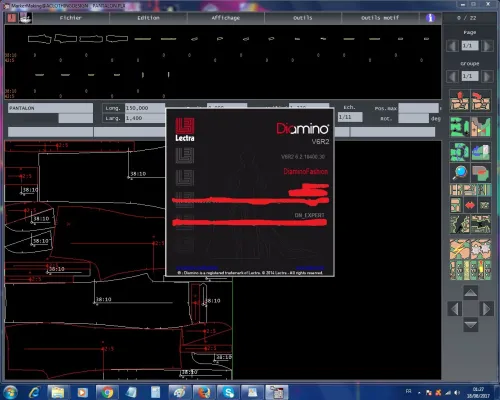Select the fourth trouser piece in piece chart
Viewport: 500px width, 400px height.
pos(117,39)
